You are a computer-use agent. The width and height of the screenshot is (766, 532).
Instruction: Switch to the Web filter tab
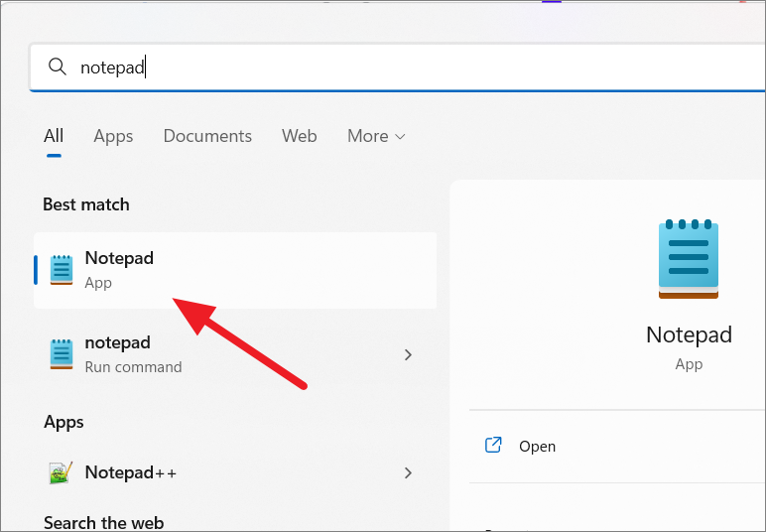pyautogui.click(x=300, y=136)
